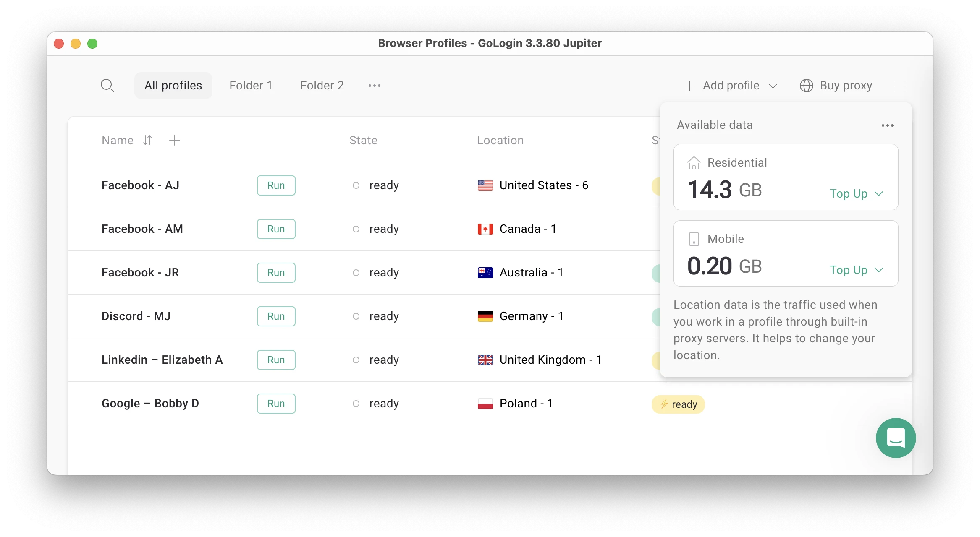Screen dimensions: 980x537
Task: Click the United Kingdom flag icon
Action: 485,360
